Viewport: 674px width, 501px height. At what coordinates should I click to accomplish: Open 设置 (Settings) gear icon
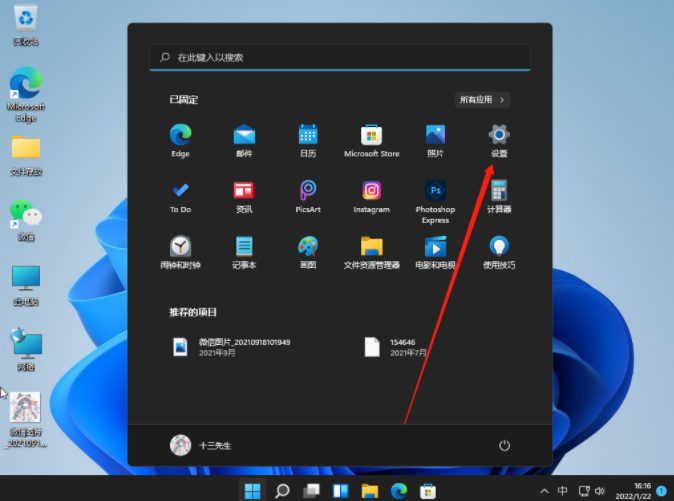pyautogui.click(x=498, y=135)
